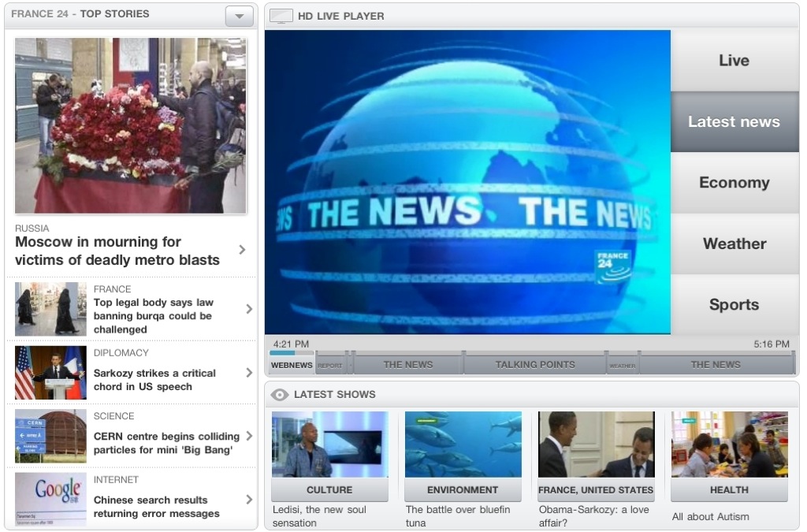Select the WEBNEWS timeline segment
Image resolution: width=807 pixels, height=532 pixels.
(x=292, y=365)
